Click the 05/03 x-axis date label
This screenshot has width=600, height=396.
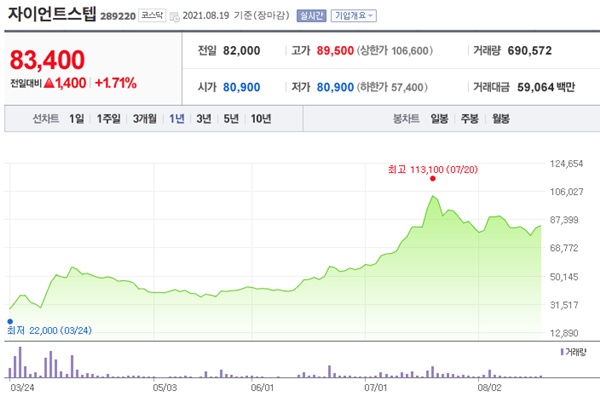coord(165,388)
